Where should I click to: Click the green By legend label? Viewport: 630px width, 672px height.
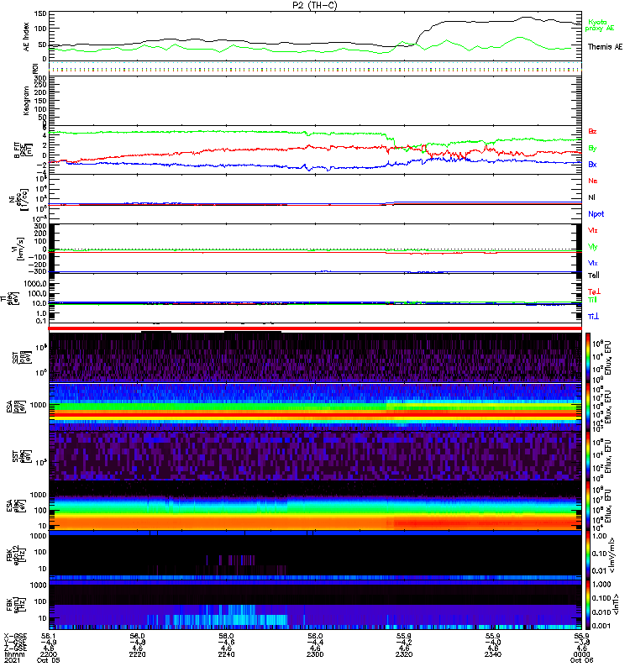click(x=592, y=149)
